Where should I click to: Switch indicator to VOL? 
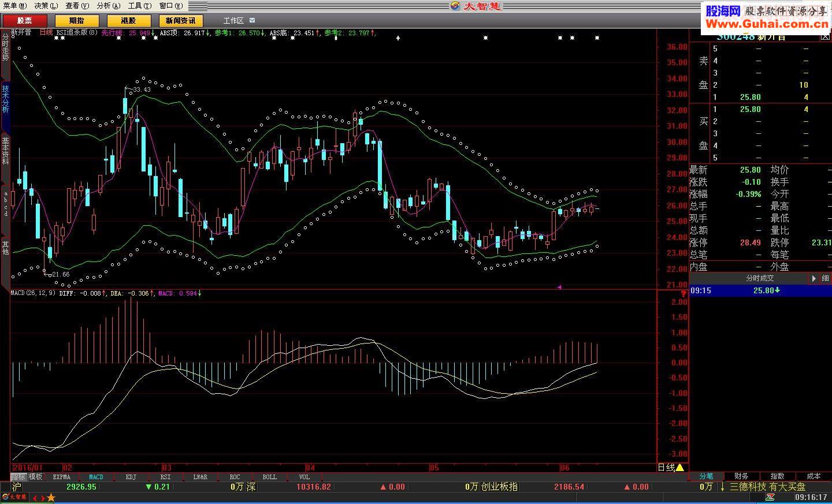(x=304, y=477)
